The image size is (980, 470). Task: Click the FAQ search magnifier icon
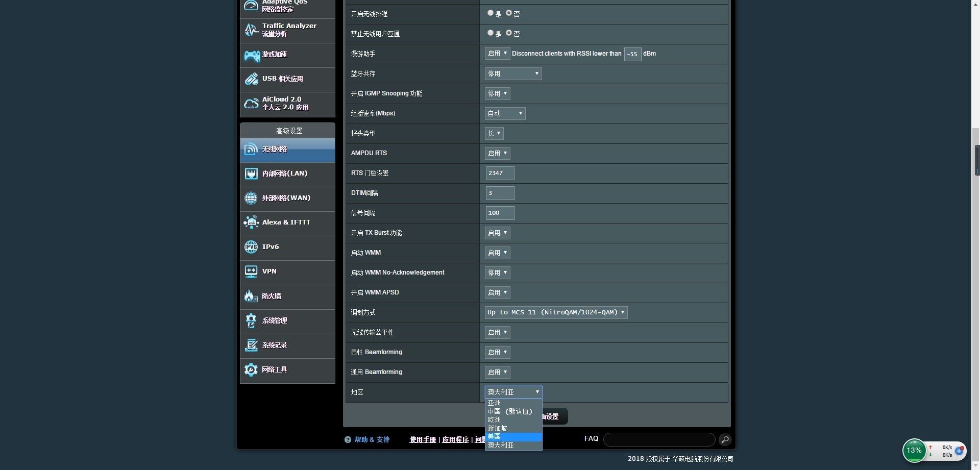[725, 439]
